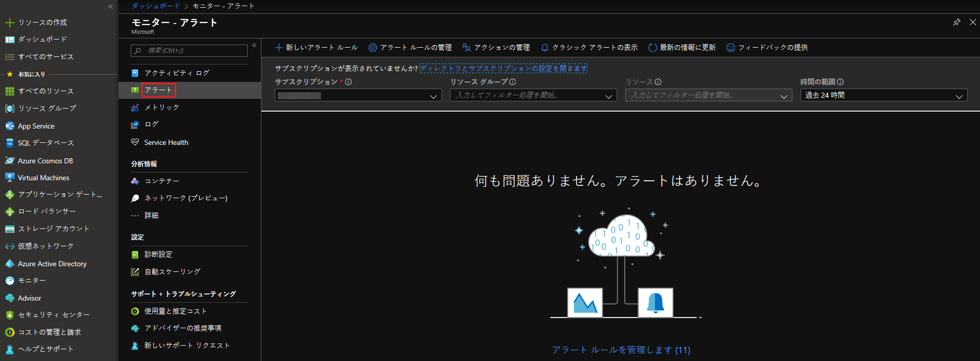Open the time range dropdown

884,96
